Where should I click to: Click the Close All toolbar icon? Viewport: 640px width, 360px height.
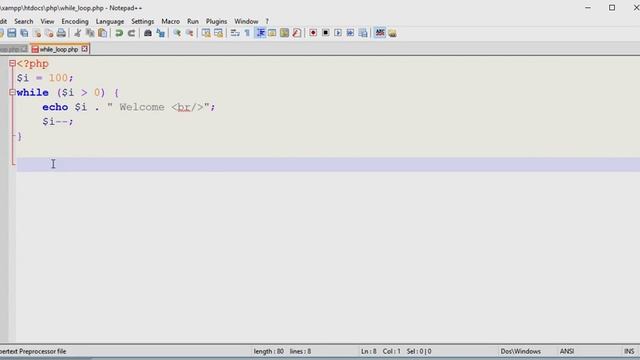pyautogui.click(x=49, y=33)
